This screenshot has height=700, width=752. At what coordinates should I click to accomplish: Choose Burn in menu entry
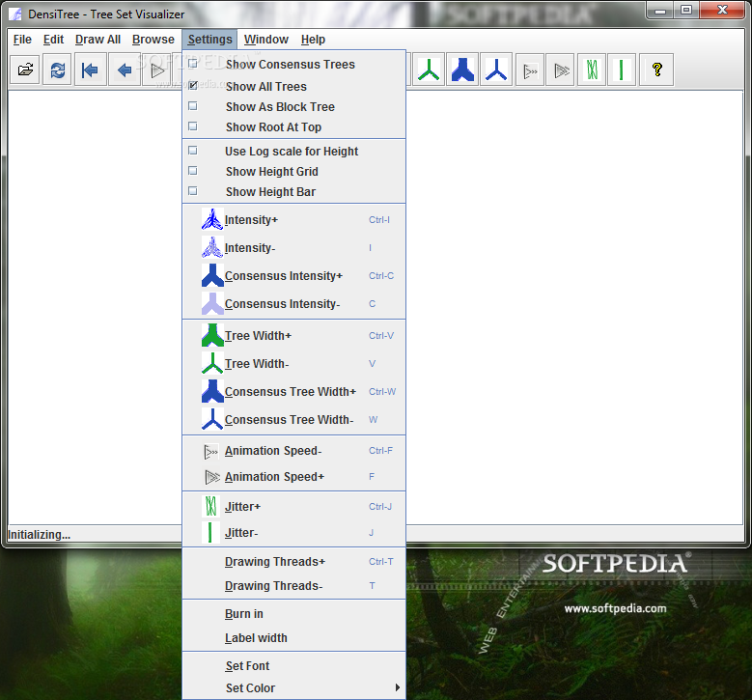[294, 614]
